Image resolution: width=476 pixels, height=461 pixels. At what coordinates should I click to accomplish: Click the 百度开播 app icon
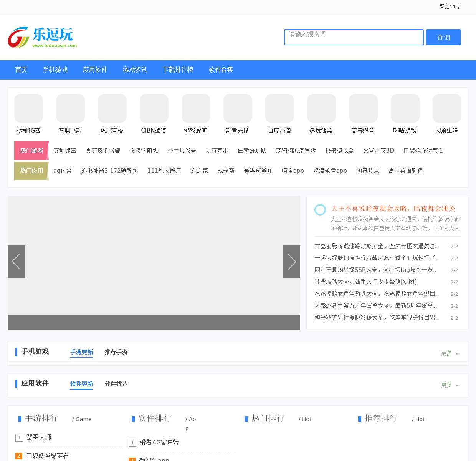[x=279, y=108]
